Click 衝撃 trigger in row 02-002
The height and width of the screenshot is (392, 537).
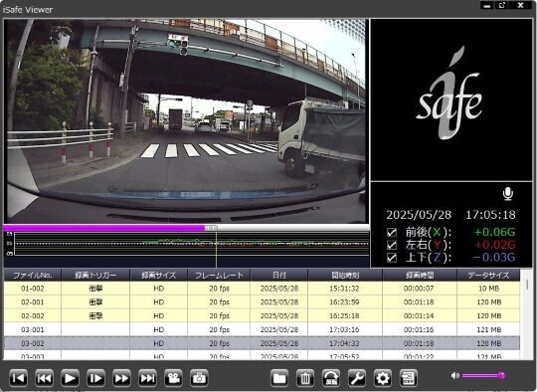coord(95,316)
